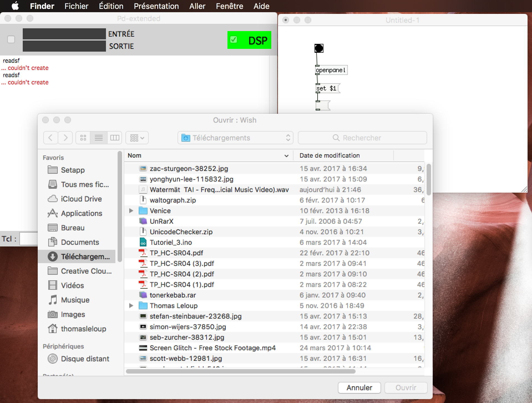Open the group-by arrangement dropdown
532x403 pixels.
(137, 138)
